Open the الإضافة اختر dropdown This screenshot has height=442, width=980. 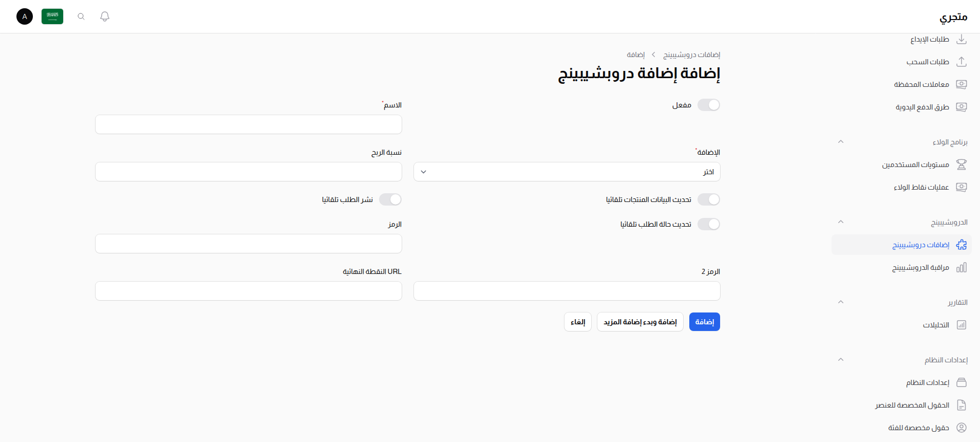(567, 172)
